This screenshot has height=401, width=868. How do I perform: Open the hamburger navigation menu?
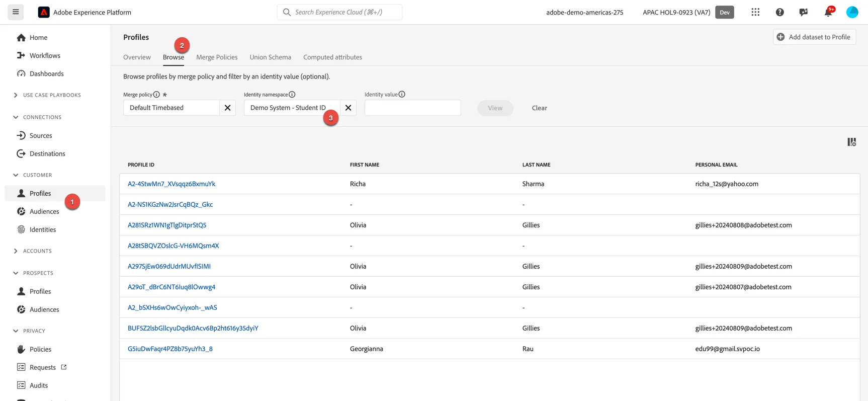(x=16, y=12)
